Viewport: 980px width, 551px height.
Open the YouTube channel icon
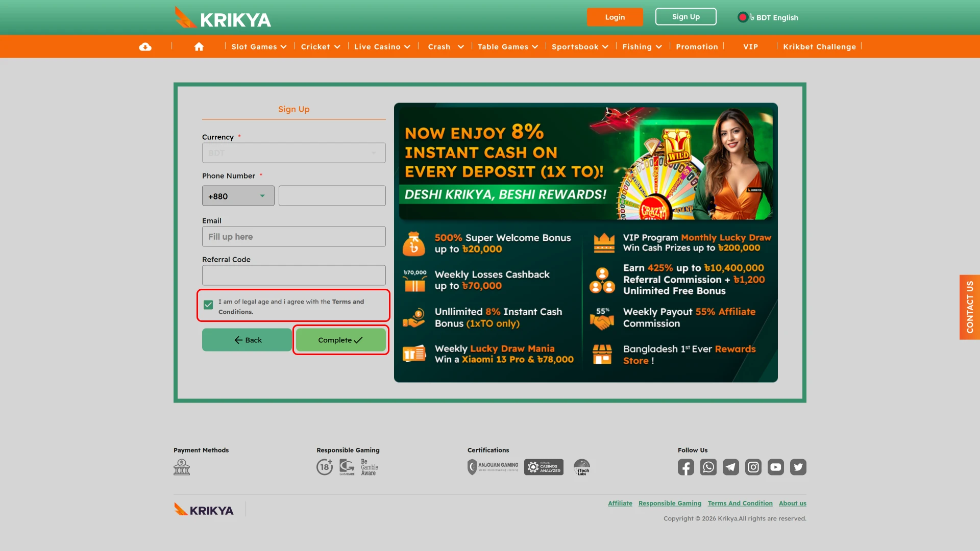coord(776,467)
